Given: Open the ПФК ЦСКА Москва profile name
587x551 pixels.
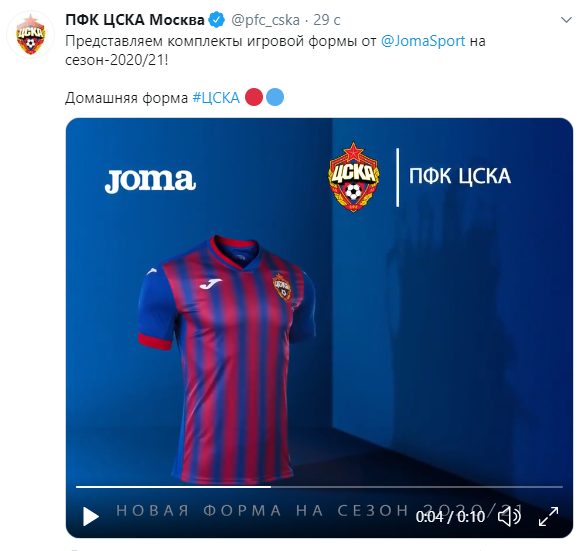Looking at the screenshot, I should (135, 20).
